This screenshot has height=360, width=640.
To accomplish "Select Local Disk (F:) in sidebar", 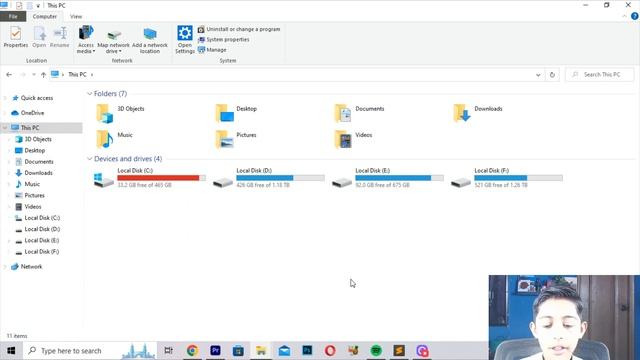I will coord(42,252).
